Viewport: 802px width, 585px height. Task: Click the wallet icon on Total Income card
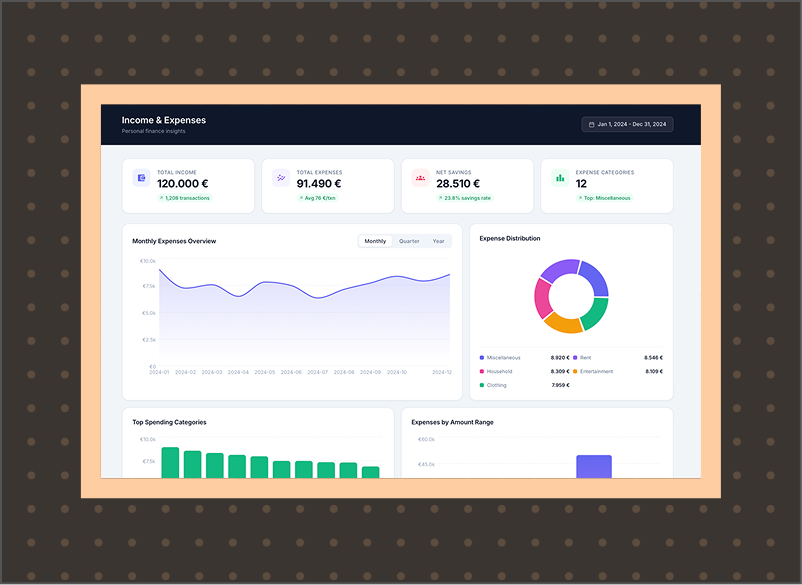142,178
